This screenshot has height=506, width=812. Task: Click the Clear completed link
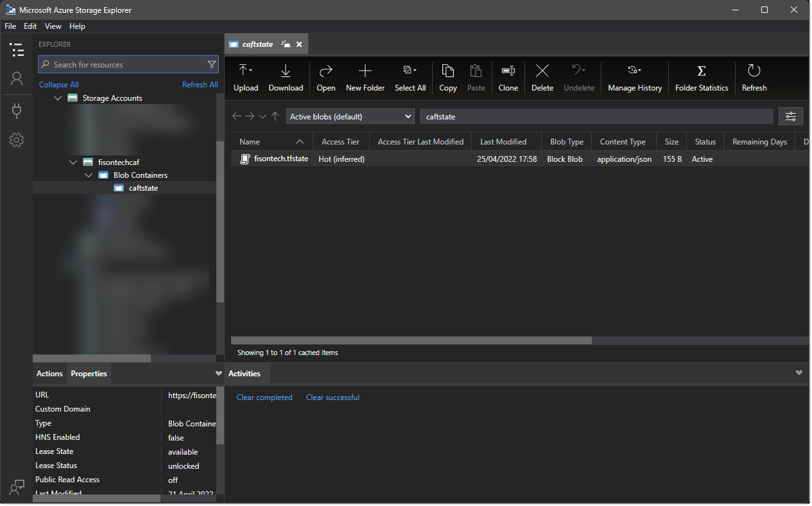click(x=264, y=397)
